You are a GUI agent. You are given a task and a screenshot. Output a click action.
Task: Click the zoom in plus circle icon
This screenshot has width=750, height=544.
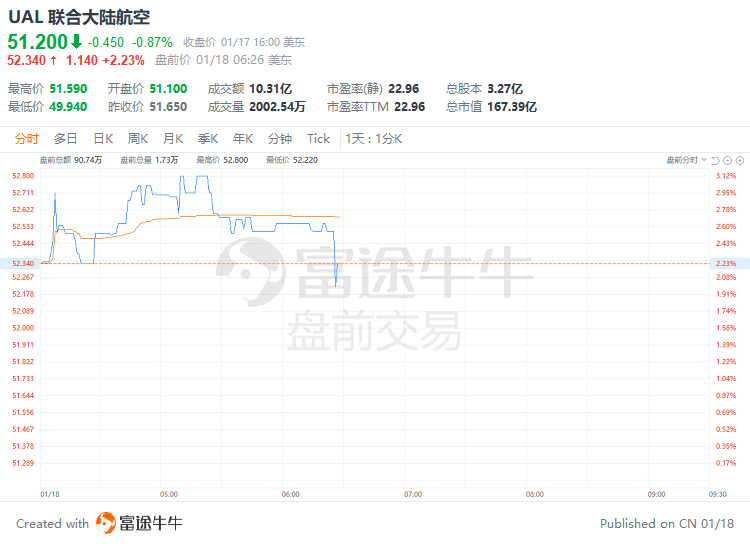[x=739, y=160]
